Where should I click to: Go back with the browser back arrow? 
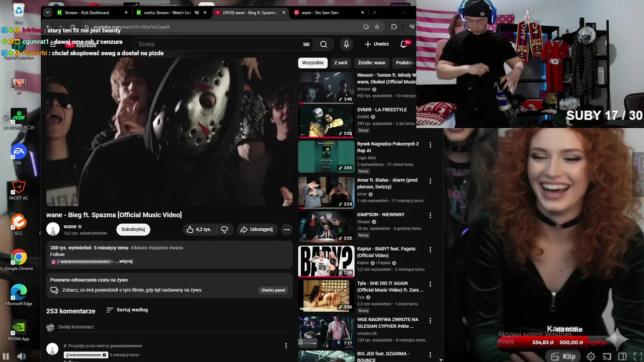[48, 27]
